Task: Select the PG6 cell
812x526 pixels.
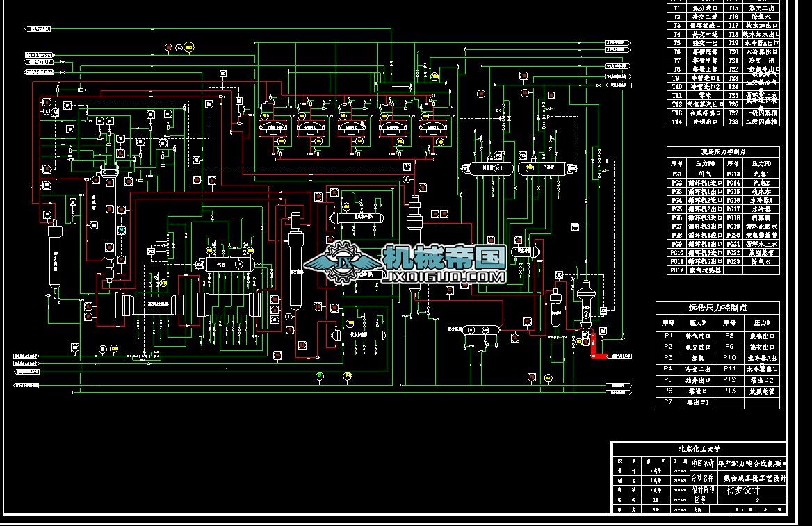Action: (677, 218)
